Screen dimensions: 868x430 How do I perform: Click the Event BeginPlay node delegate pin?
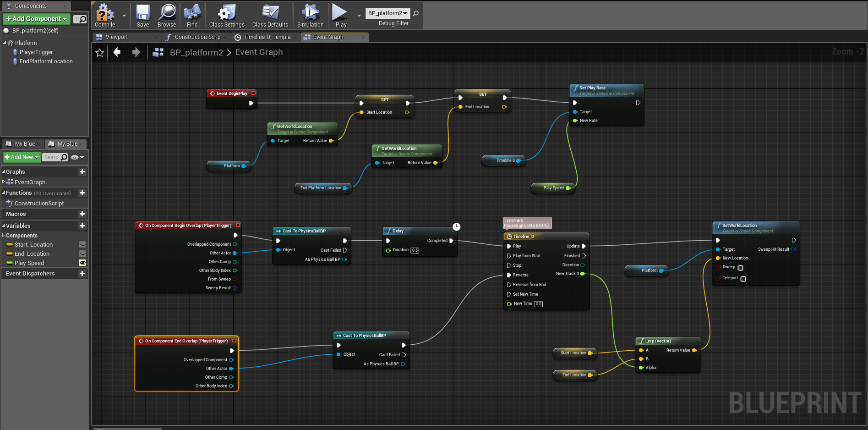253,93
